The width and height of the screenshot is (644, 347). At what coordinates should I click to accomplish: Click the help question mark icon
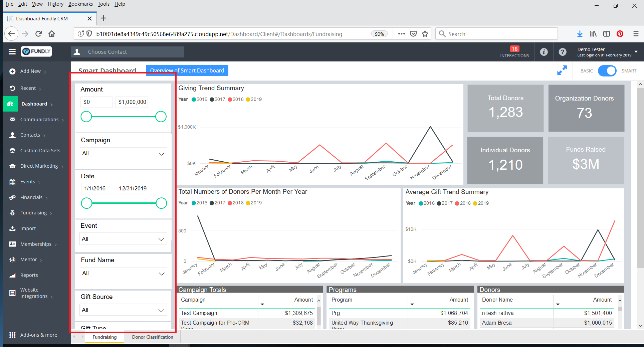pyautogui.click(x=563, y=52)
